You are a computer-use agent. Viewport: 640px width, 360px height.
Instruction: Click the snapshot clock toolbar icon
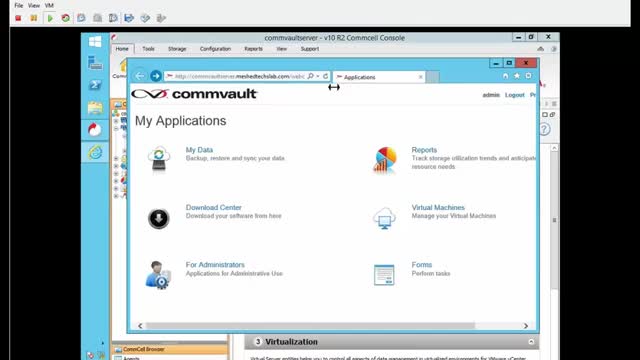[x=81, y=18]
